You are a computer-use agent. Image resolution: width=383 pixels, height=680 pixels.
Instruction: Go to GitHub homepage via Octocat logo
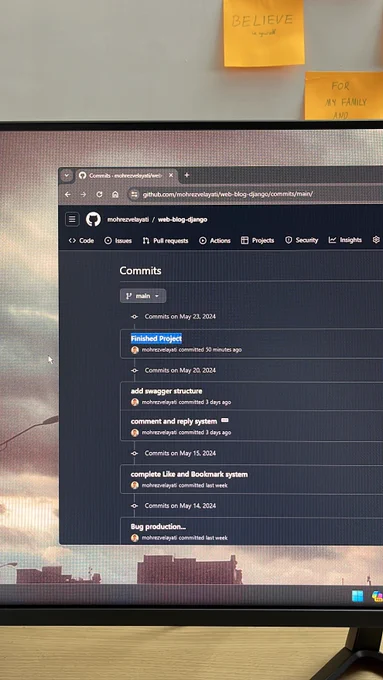pos(93,219)
